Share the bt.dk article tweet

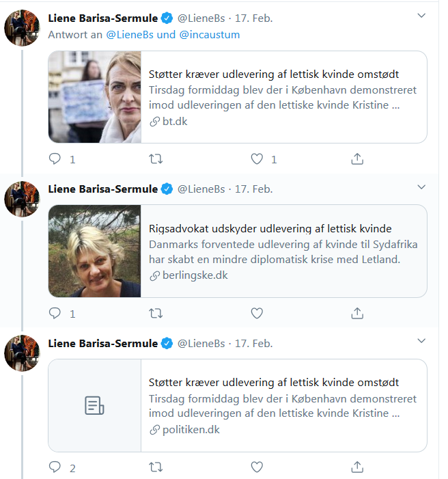click(x=357, y=159)
